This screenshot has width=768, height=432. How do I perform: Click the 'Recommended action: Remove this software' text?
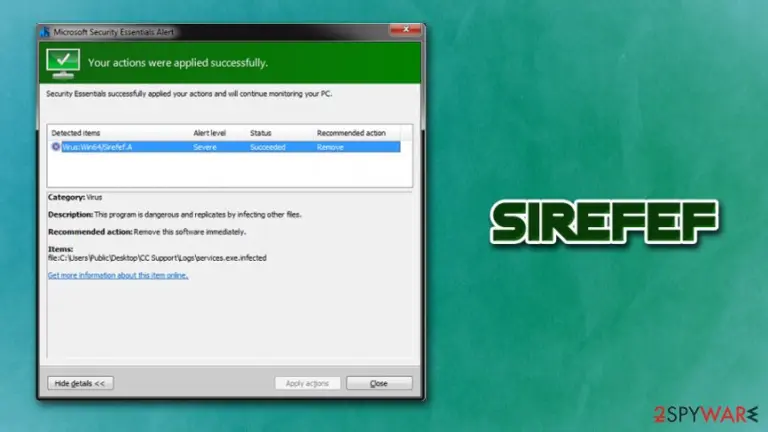click(147, 232)
